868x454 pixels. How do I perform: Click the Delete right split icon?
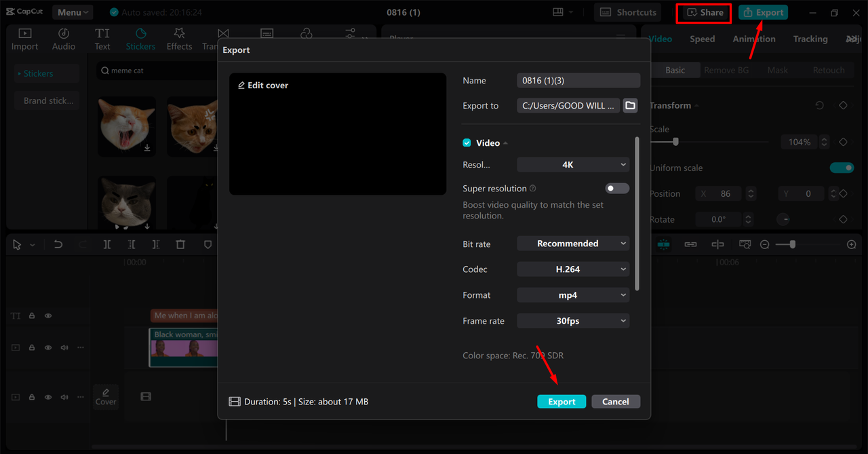tap(156, 244)
